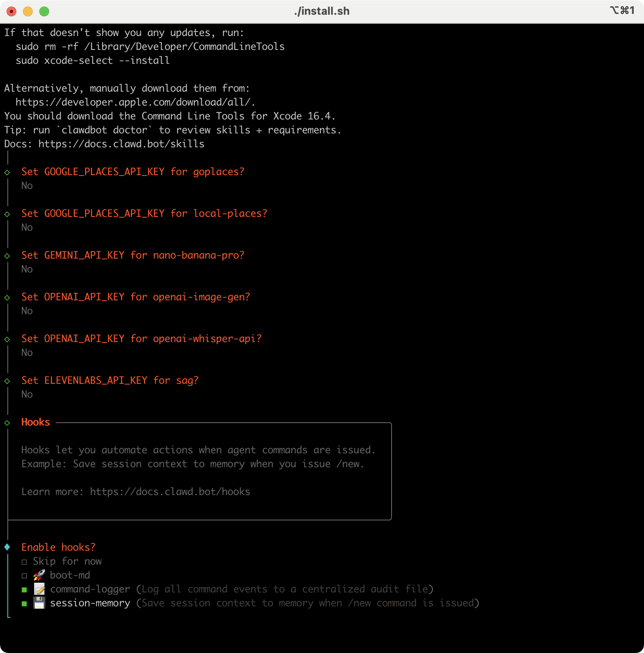
Task: Open the docs.clawd.bot/hooks link
Action: 170,492
